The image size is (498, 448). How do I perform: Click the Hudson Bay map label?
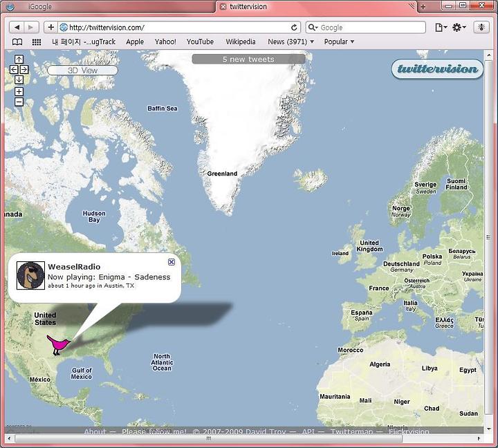point(94,216)
